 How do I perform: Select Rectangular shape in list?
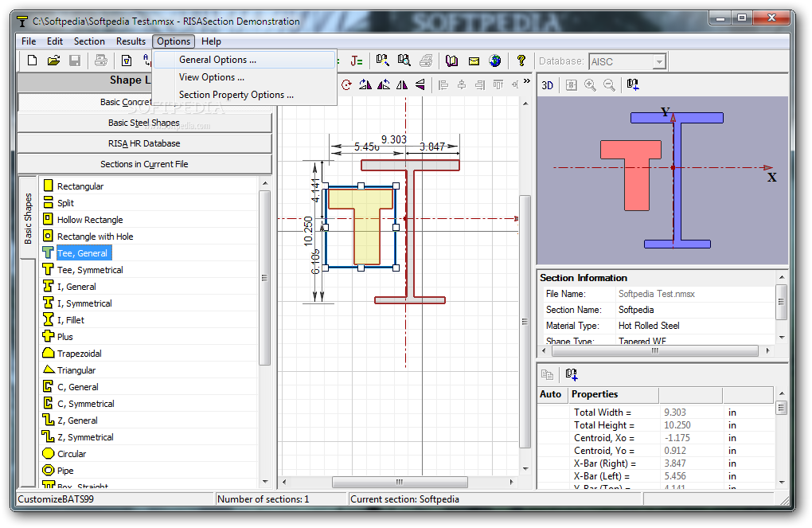[x=80, y=186]
